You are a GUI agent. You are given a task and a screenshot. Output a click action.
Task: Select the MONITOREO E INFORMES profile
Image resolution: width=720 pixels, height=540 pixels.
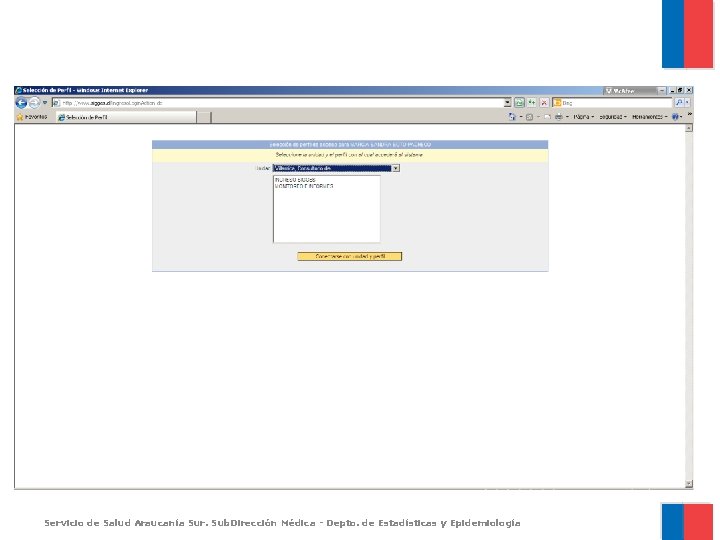[304, 186]
